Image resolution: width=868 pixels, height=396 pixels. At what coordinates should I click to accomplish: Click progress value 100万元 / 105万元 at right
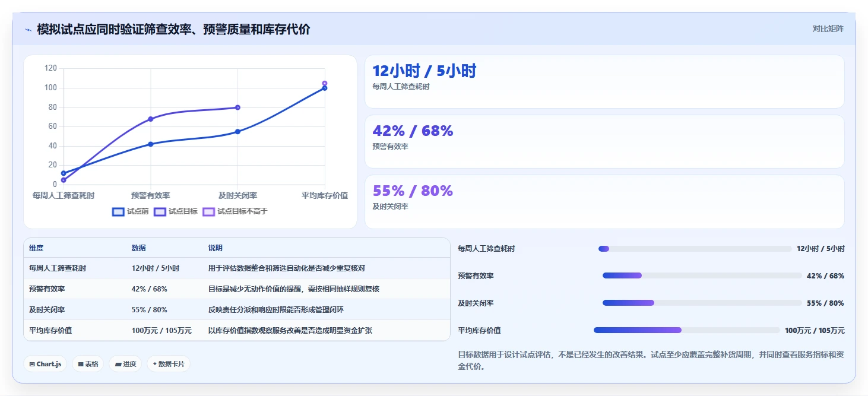[815, 331]
